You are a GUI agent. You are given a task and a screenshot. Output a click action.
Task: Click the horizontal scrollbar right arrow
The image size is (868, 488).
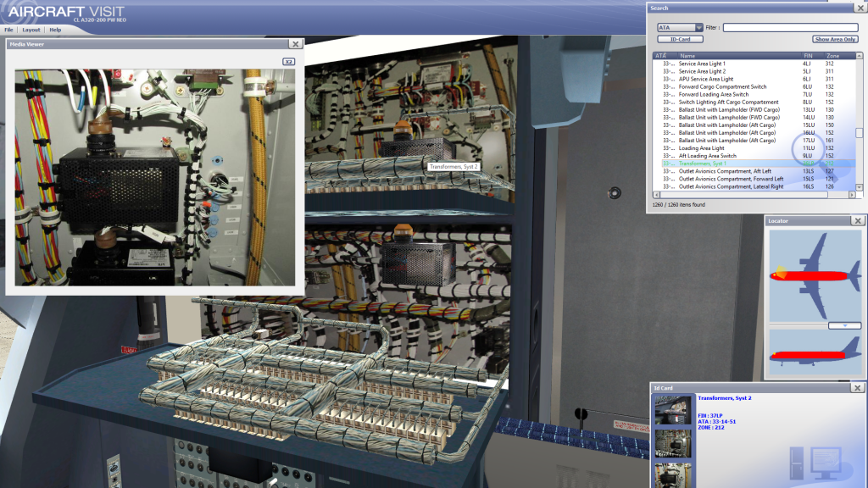(x=852, y=195)
